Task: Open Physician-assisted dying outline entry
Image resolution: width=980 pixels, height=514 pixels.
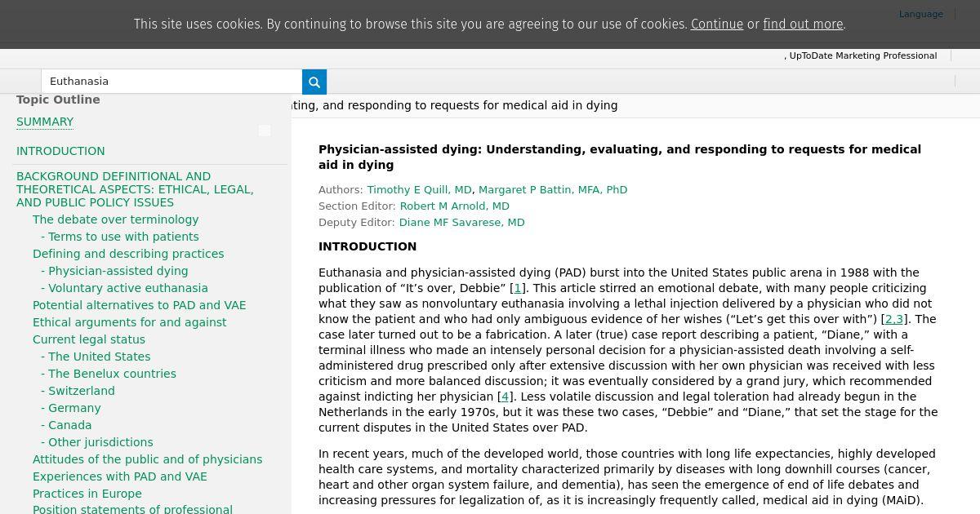Action: pyautogui.click(x=118, y=271)
